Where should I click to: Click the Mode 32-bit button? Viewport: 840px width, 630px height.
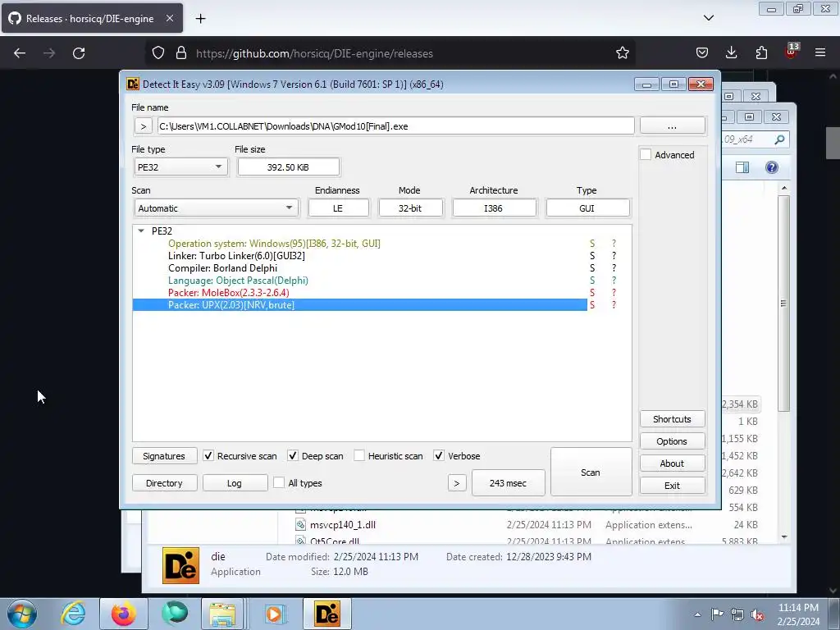click(410, 208)
